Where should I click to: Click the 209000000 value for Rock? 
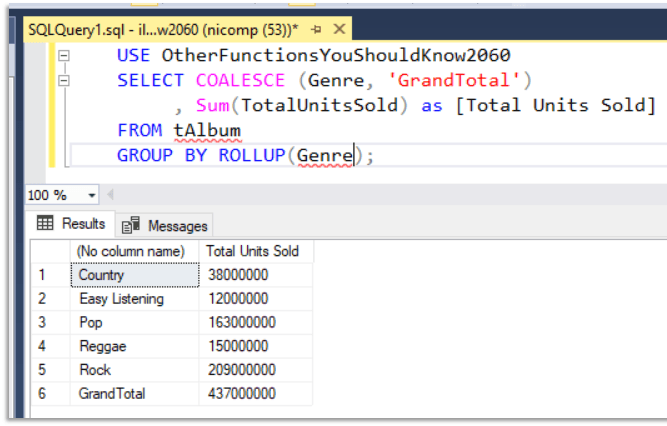tap(255, 370)
